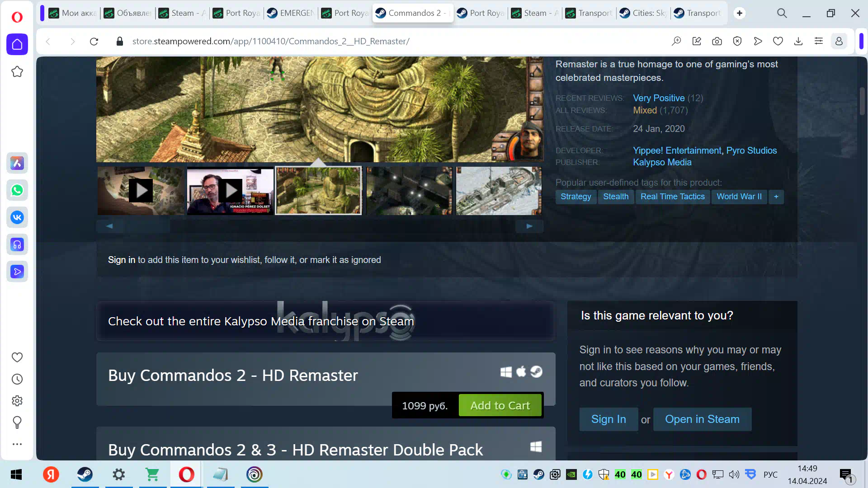Open the sidebar heart favorites panel

coord(17,357)
